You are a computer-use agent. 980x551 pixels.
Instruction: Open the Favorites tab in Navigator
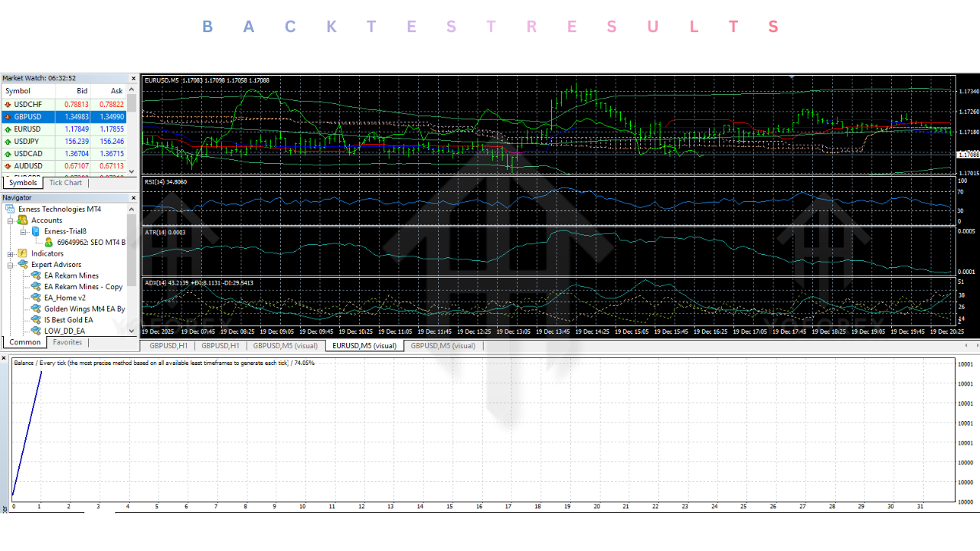point(67,342)
